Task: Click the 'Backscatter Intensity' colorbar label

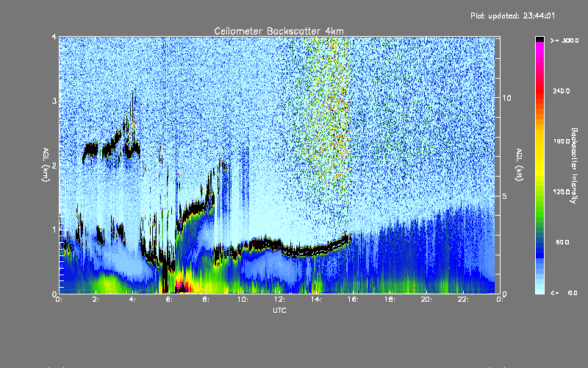Action: pyautogui.click(x=574, y=166)
